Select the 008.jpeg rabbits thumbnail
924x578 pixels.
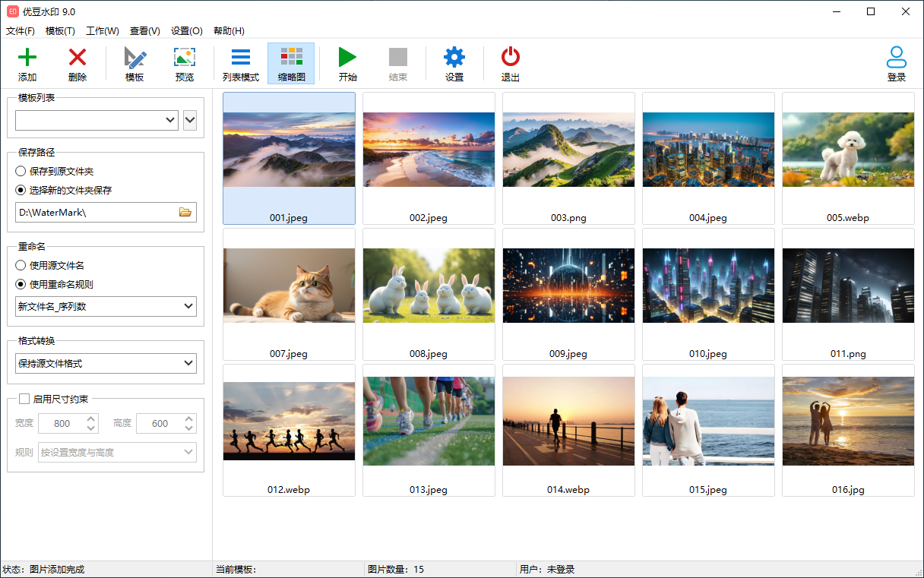coord(429,295)
